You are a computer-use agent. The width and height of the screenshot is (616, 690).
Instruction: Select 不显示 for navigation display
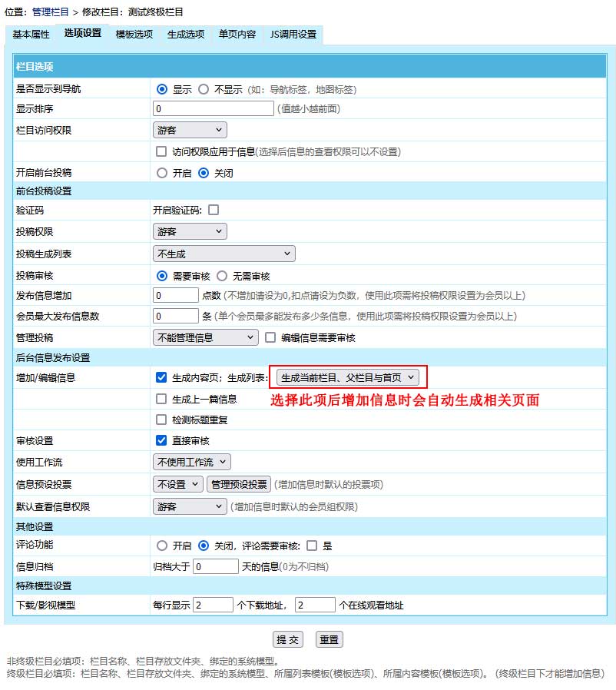pos(204,89)
